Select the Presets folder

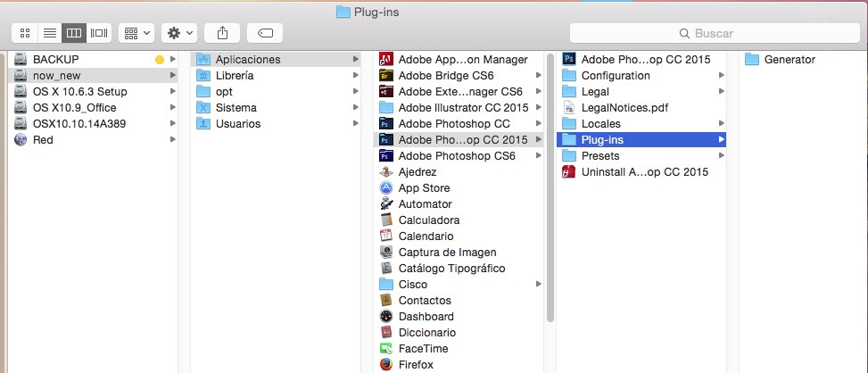point(641,155)
